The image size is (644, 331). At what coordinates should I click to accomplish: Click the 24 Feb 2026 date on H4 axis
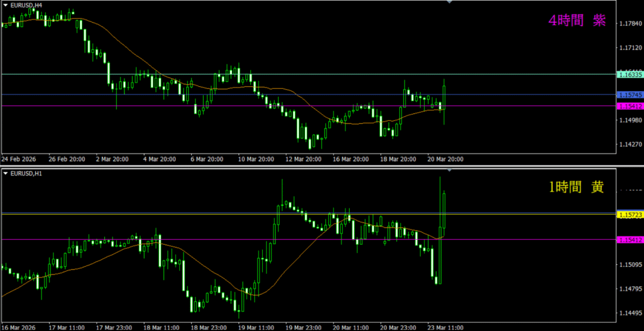[x=19, y=159]
